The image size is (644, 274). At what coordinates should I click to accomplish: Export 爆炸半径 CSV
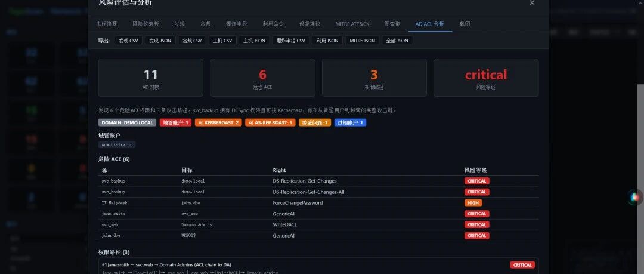291,41
